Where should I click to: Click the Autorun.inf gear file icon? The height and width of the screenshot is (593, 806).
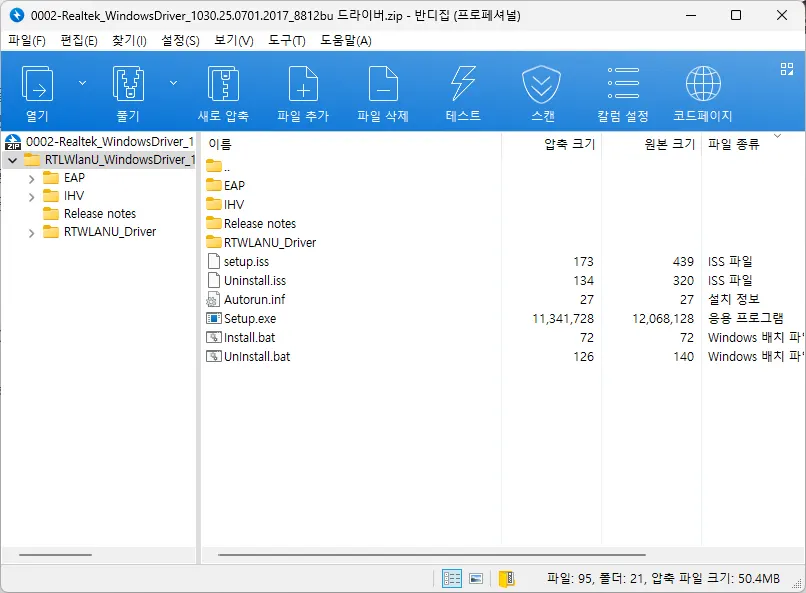(213, 300)
